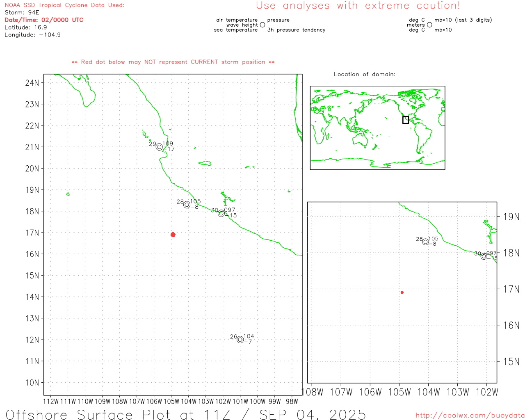Click the 100W longitude label on main map
The image size is (525, 420).
click(258, 402)
